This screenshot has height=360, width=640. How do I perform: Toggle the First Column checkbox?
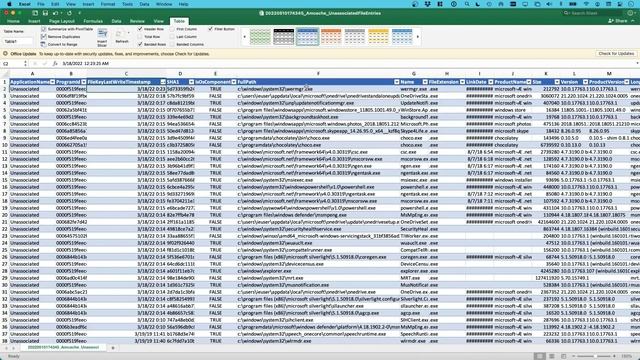click(x=172, y=29)
